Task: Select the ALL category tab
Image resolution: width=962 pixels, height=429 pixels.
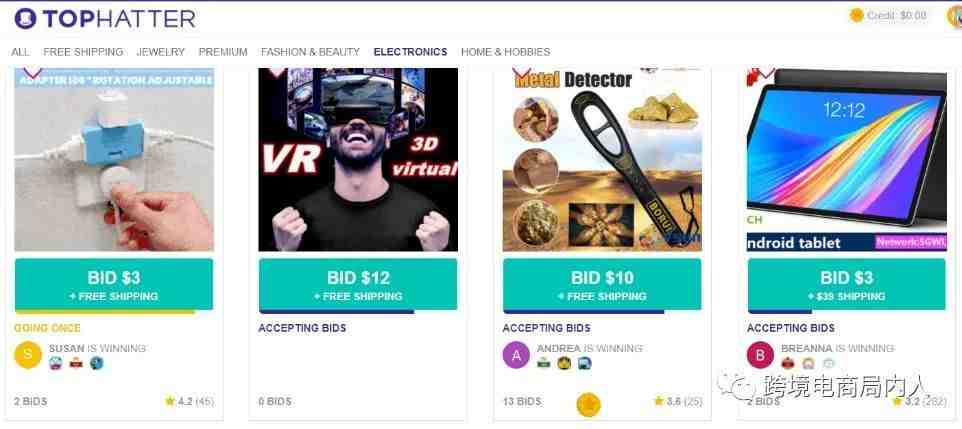Action: pyautogui.click(x=20, y=52)
